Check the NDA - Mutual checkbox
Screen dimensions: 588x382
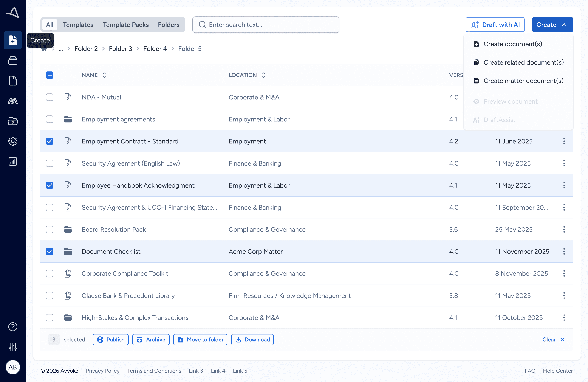(x=50, y=97)
